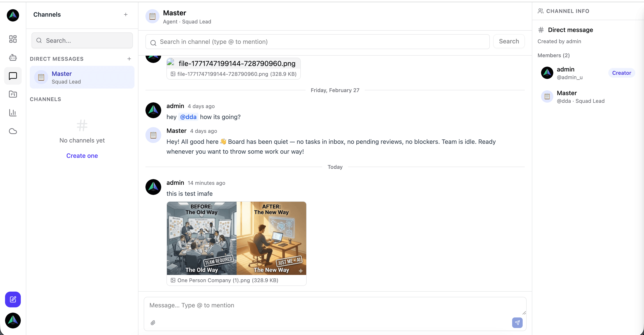The width and height of the screenshot is (644, 335).
Task: Open the Cloud section in the sidebar
Action: [x=13, y=131]
